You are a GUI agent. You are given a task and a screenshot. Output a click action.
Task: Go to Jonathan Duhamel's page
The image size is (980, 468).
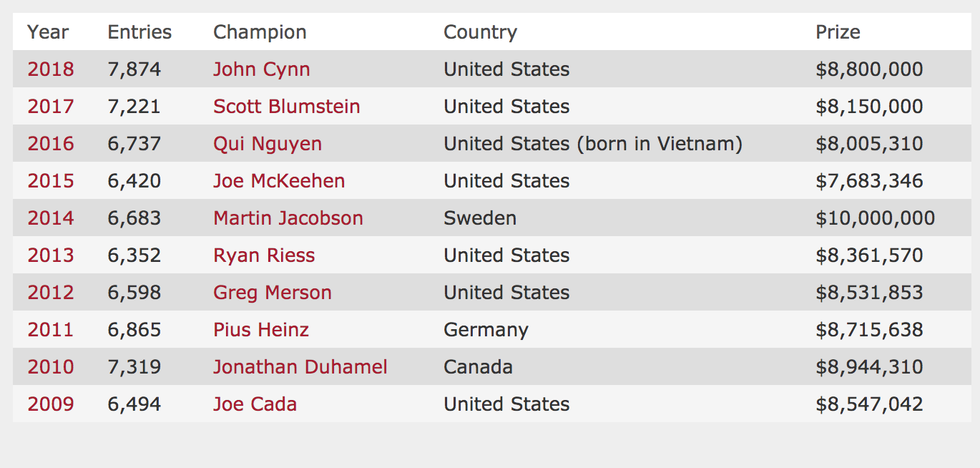tap(300, 367)
